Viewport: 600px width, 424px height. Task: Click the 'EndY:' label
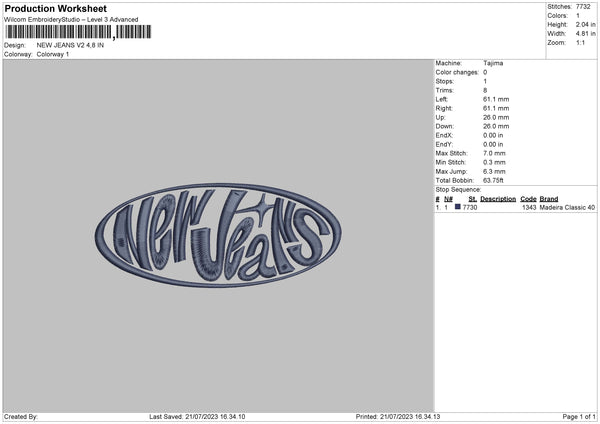pyautogui.click(x=444, y=145)
